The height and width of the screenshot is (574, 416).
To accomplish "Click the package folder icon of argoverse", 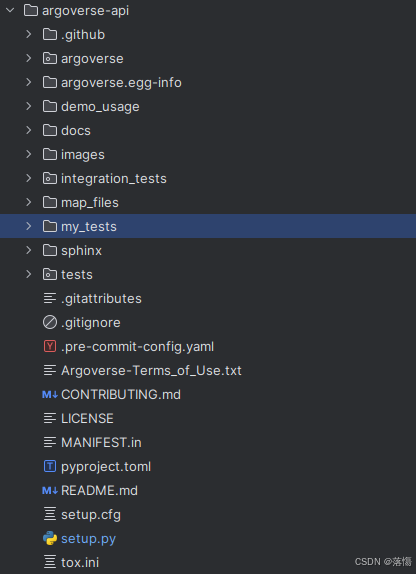I will click(x=50, y=59).
